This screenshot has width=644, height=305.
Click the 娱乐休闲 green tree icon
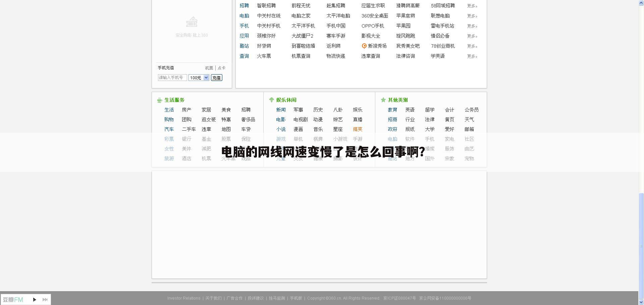pos(271,100)
